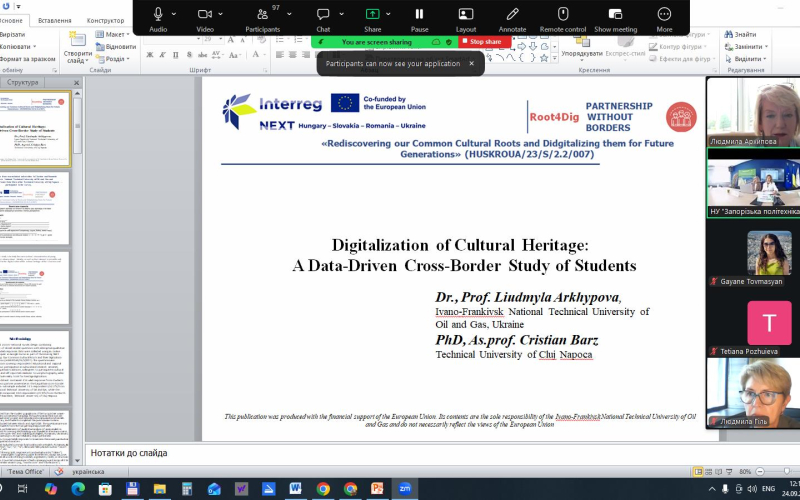Insert the star shape from shapes gallery
The height and width of the screenshot is (500, 800).
point(544,58)
